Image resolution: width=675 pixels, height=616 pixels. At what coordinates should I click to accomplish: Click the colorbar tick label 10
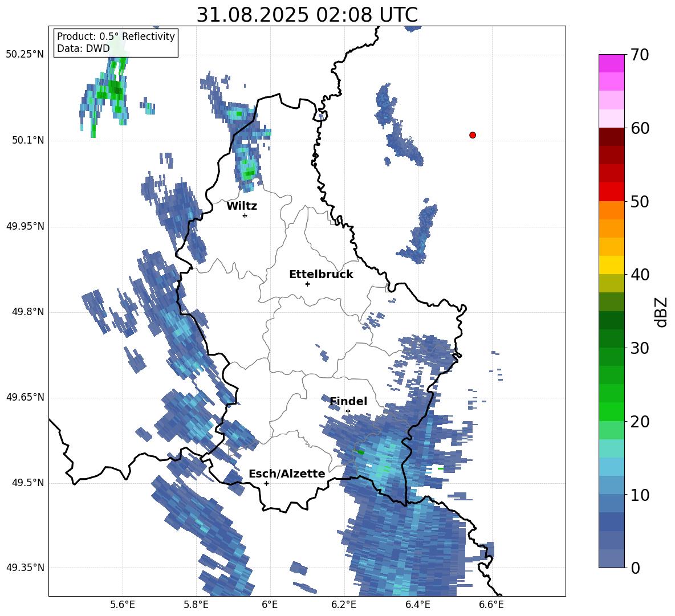point(640,495)
